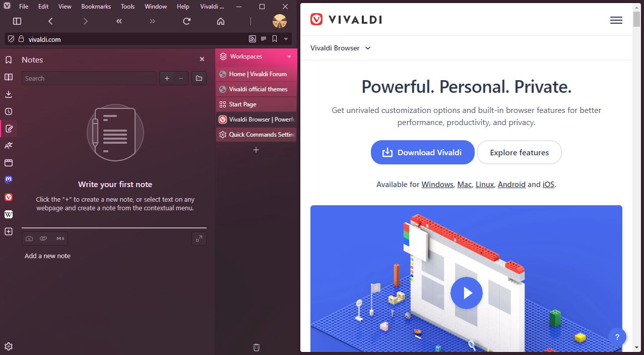Switch to the Vivaldi official themes tab
Screen dimensions: 644x355
point(256,89)
